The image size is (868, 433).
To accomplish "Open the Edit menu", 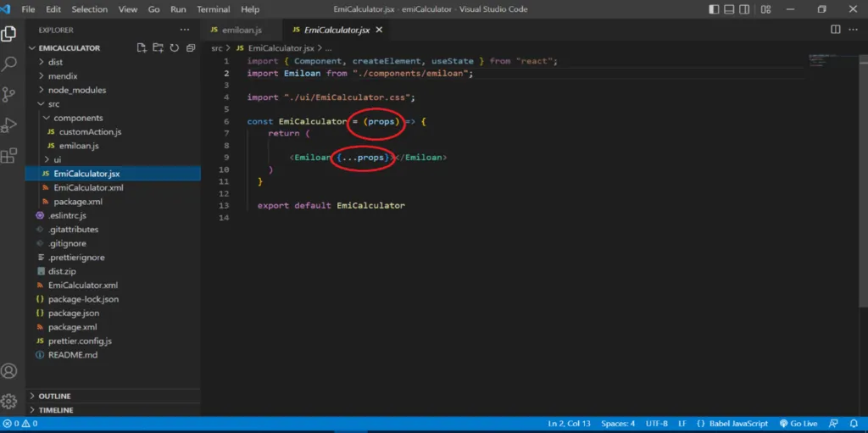I will (53, 8).
